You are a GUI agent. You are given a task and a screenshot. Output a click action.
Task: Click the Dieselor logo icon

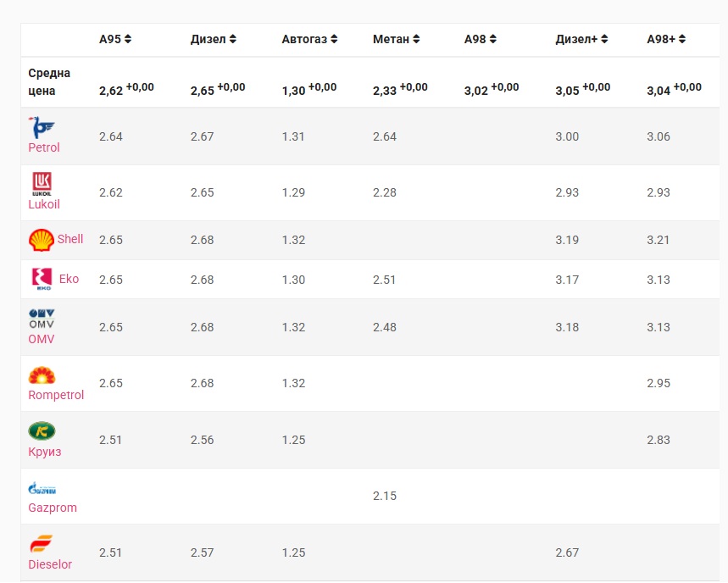click(42, 544)
